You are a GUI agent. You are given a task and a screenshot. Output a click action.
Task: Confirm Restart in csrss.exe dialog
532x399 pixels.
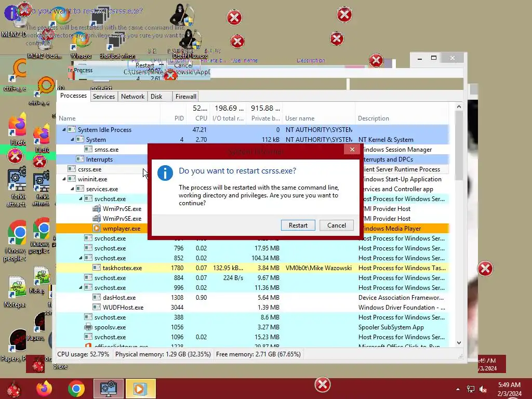pos(298,225)
